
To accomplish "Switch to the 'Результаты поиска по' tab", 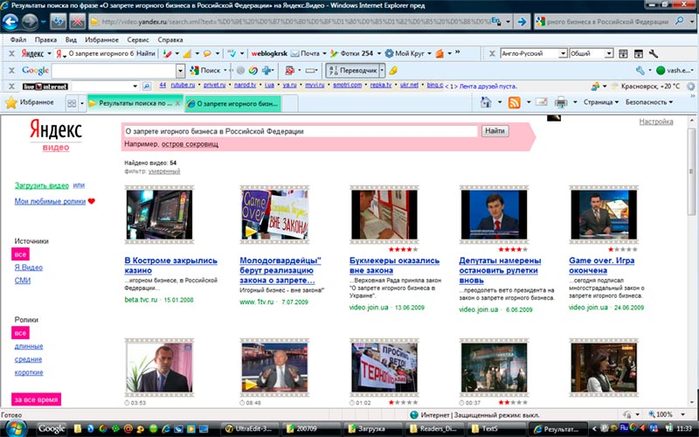I will [134, 103].
